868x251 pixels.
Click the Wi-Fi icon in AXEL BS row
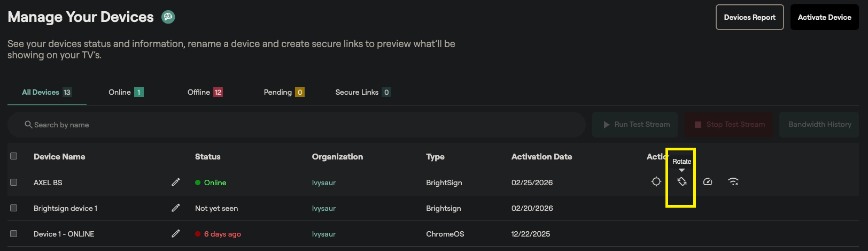tap(733, 182)
